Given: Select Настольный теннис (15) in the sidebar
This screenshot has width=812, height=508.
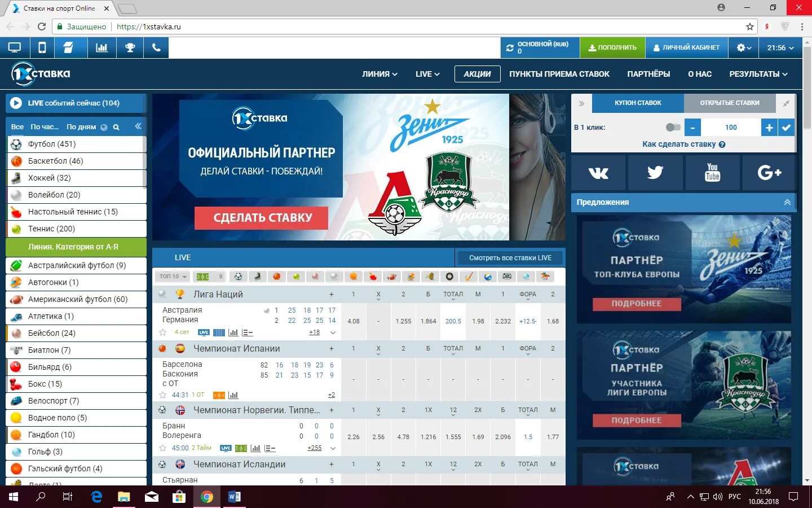Looking at the screenshot, I should [x=76, y=212].
